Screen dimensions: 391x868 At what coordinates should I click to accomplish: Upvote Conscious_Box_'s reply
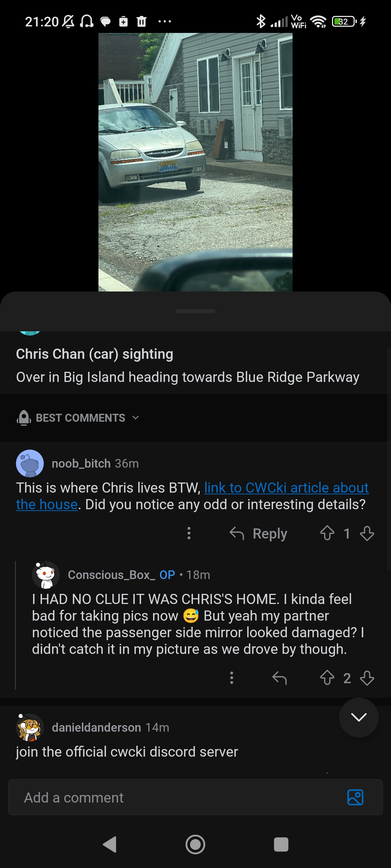point(327,678)
